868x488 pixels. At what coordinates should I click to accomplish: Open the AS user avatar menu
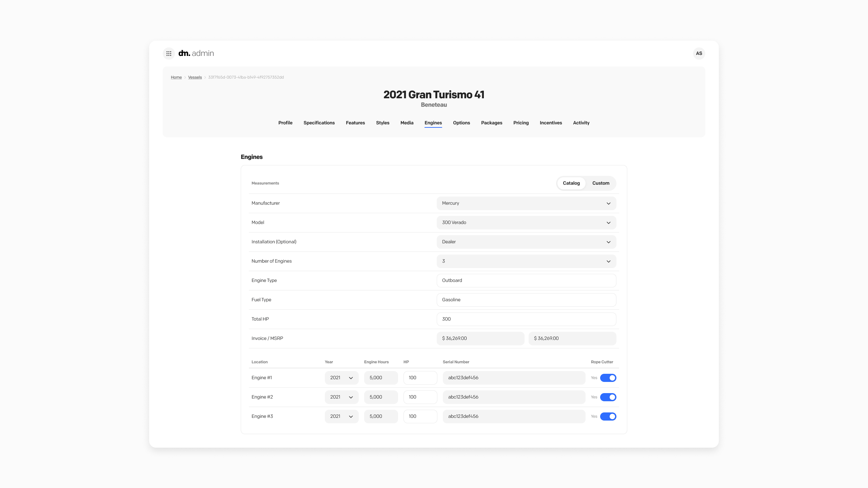(x=699, y=53)
